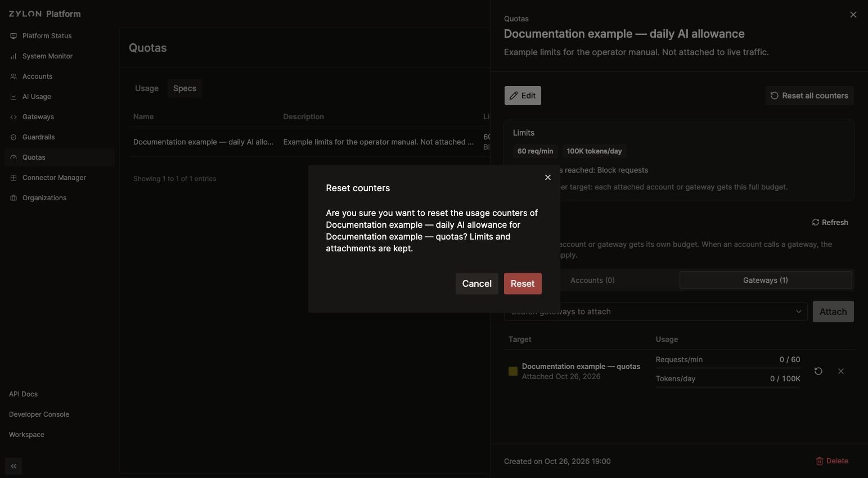
Task: Click the Name column header
Action: [143, 117]
